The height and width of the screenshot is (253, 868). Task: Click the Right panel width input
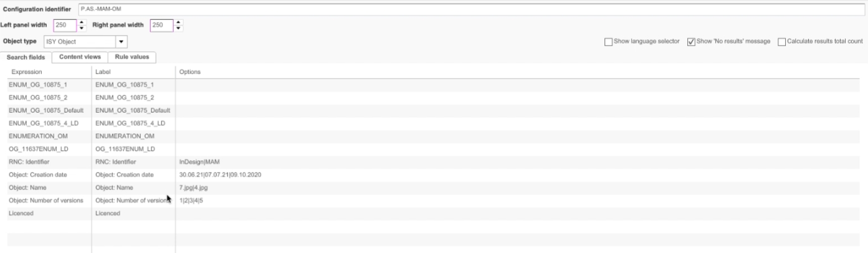[x=160, y=26]
